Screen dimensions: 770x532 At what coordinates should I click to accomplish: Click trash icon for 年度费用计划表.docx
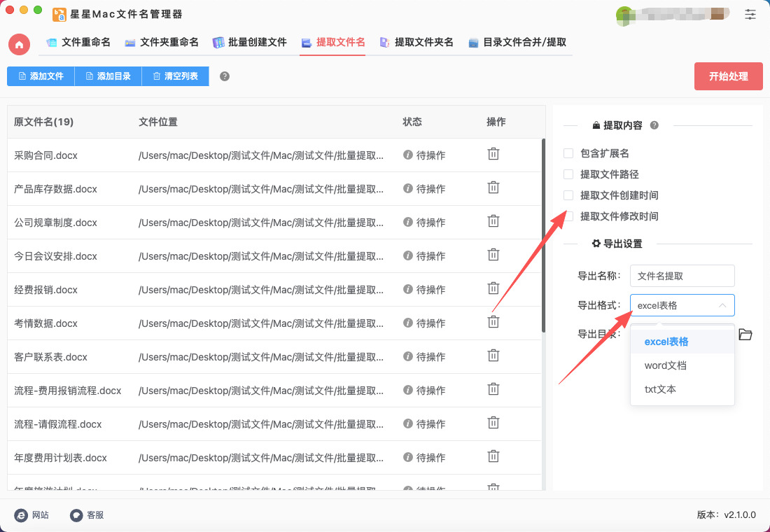click(x=493, y=457)
